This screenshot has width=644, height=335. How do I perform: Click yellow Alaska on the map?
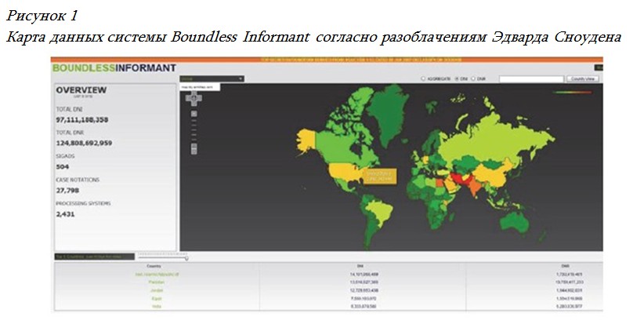pyautogui.click(x=306, y=141)
